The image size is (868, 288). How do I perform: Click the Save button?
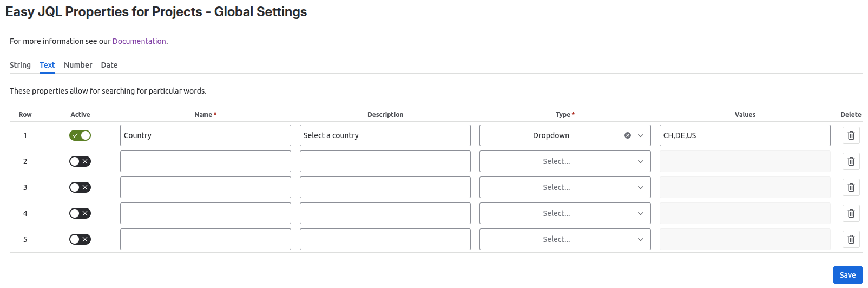847,275
